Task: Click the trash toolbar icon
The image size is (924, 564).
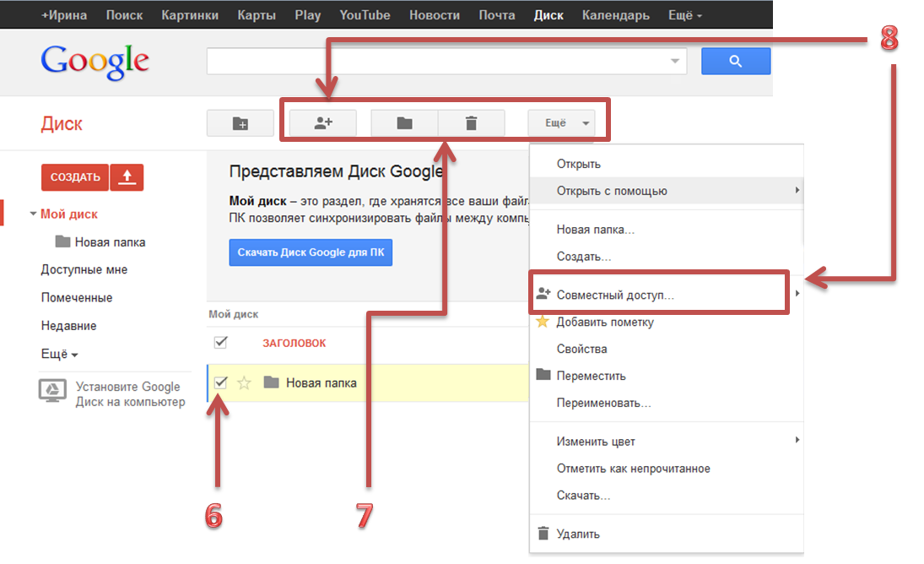Action: click(471, 123)
